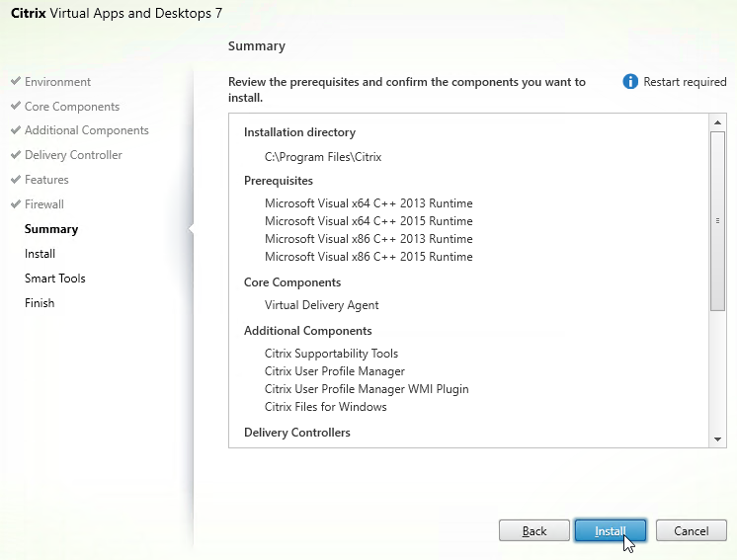
Task: Click the Firewall step checkmark icon
Action: (16, 203)
